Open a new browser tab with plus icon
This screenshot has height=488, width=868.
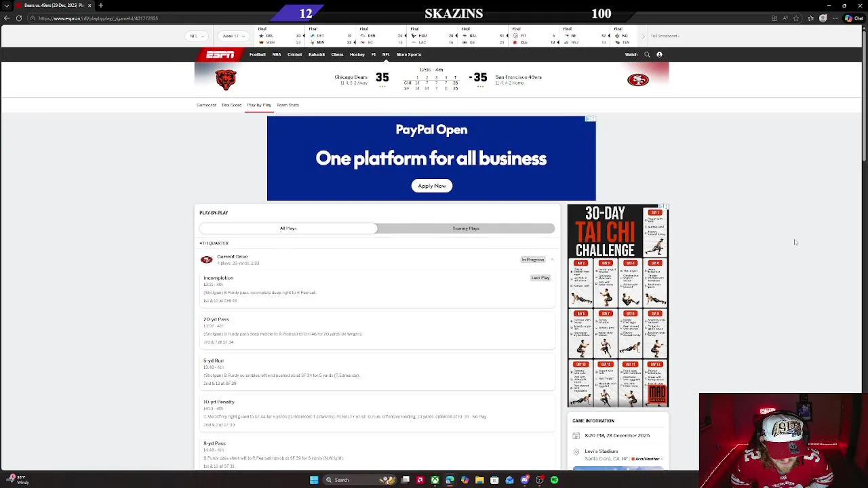tap(100, 5)
